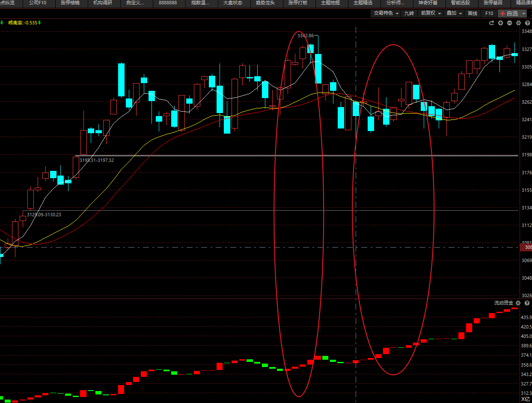Zoom in with the plus circle icon
532x403 pixels.
(501, 23)
